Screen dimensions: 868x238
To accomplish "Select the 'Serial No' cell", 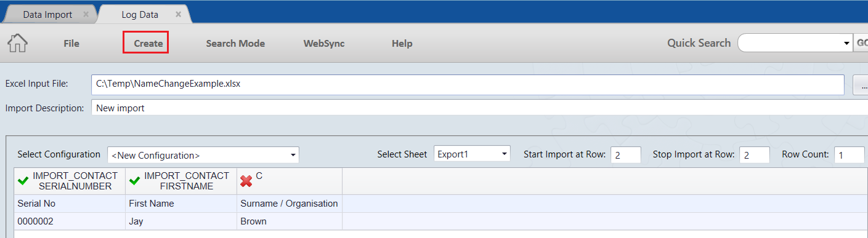I will (x=69, y=204).
